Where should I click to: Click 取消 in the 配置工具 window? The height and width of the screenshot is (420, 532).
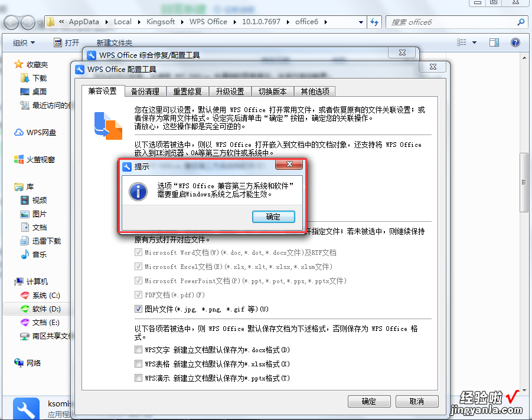417,401
